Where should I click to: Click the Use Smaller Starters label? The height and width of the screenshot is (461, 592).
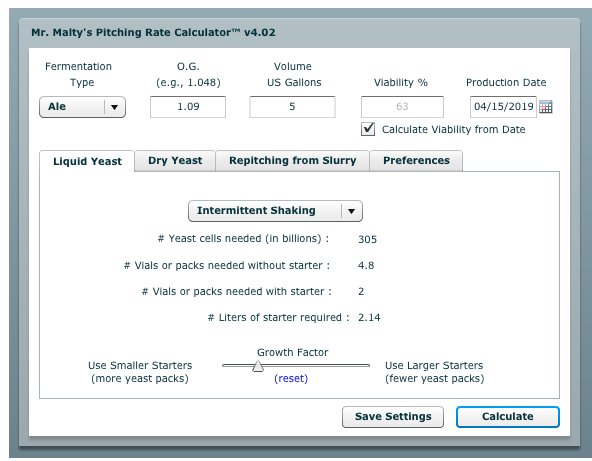140,372
